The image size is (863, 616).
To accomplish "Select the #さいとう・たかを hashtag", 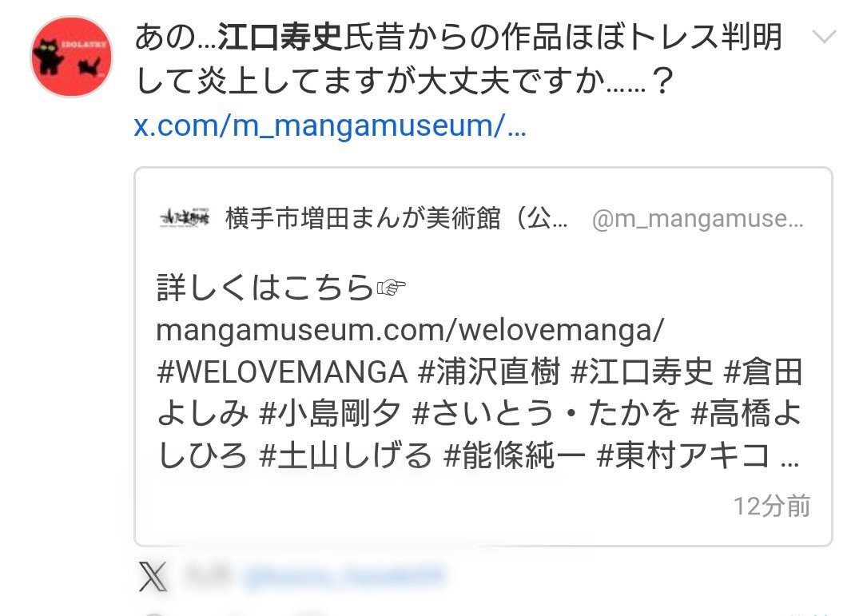I will tap(546, 414).
